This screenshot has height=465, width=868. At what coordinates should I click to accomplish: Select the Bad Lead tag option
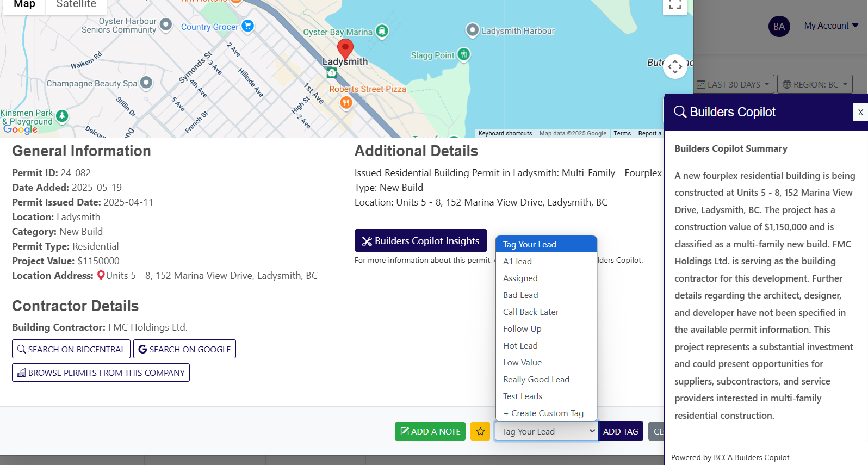pyautogui.click(x=547, y=295)
